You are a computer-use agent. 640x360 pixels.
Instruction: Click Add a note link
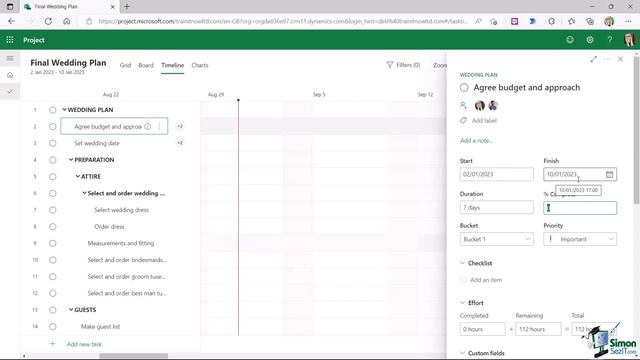pos(476,140)
